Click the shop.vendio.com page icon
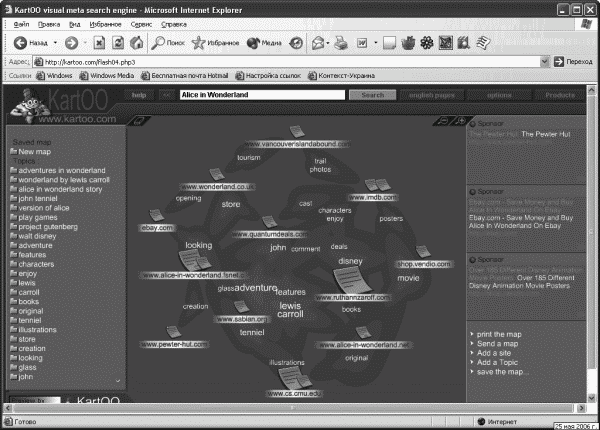Image resolution: width=600 pixels, height=430 pixels. 423,251
